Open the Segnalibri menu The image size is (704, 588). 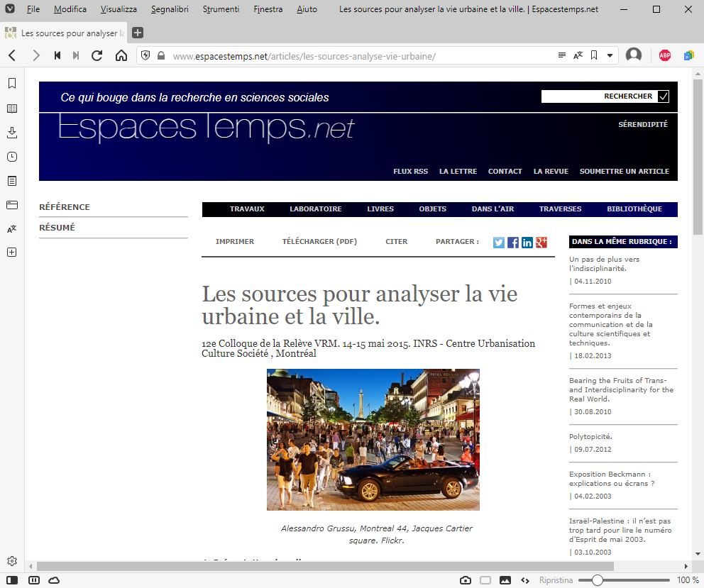[170, 9]
